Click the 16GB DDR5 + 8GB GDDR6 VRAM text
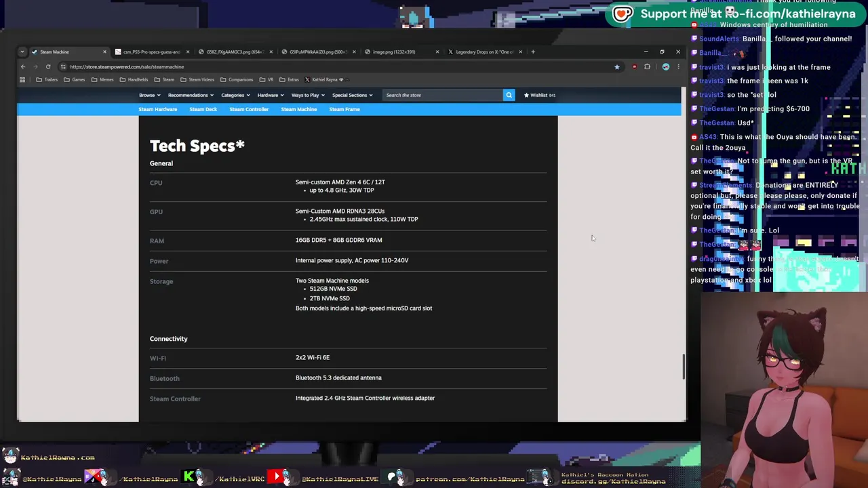The width and height of the screenshot is (868, 488). (x=338, y=240)
